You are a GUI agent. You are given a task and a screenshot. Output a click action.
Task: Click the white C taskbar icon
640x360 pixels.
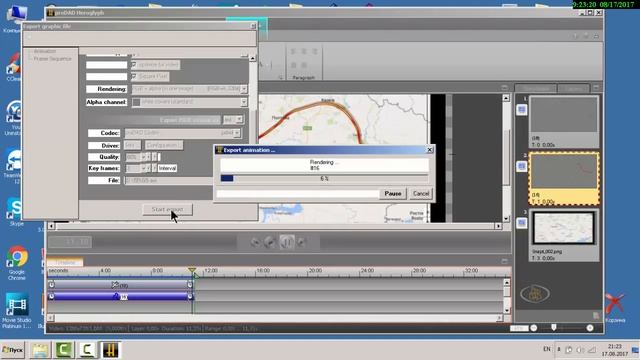click(x=87, y=350)
